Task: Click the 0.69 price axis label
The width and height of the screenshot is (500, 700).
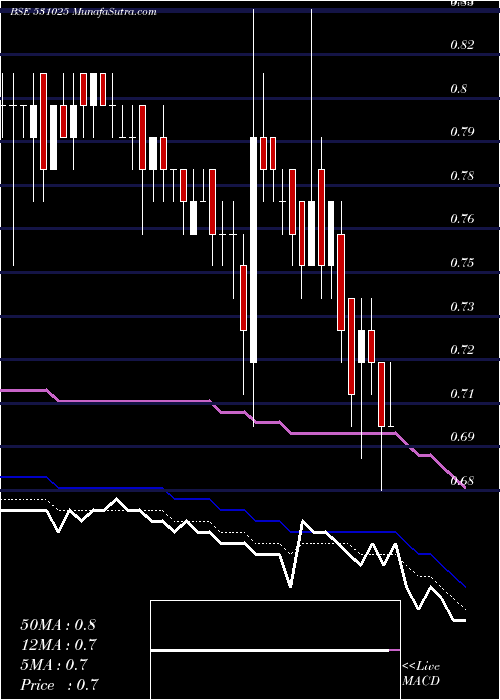Action: click(462, 437)
